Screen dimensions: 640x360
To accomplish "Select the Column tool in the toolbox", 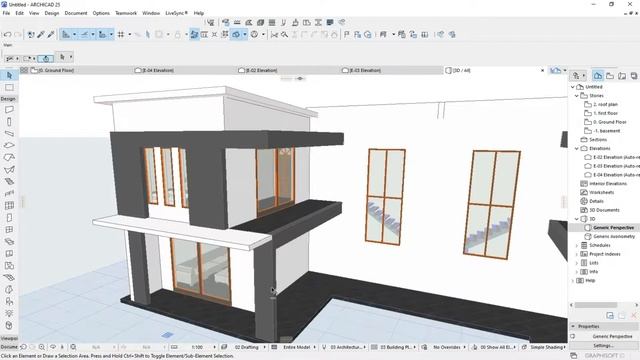I will pyautogui.click(x=9, y=122).
